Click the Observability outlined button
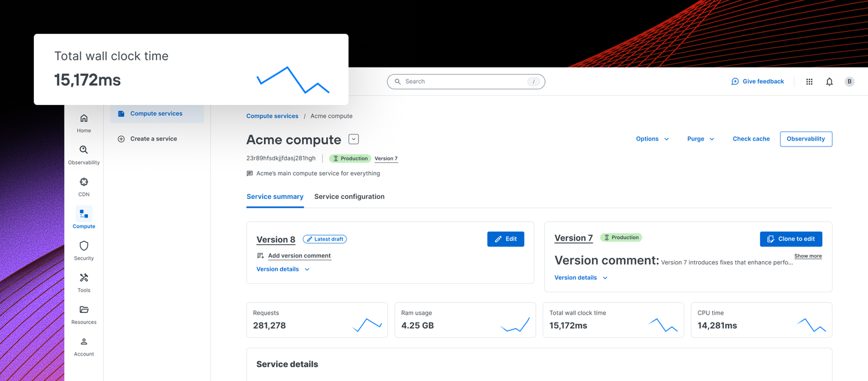 point(806,139)
